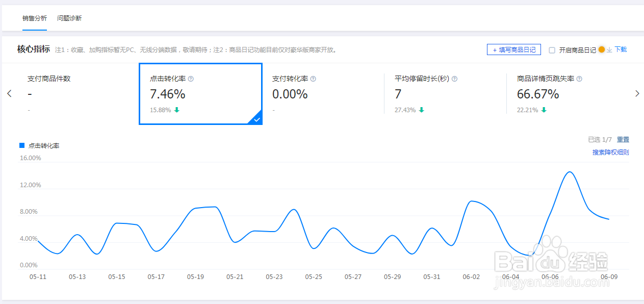This screenshot has width=644, height=304.
Task: Open help icon next to 平均停留时长(秒)
Action: tap(454, 79)
